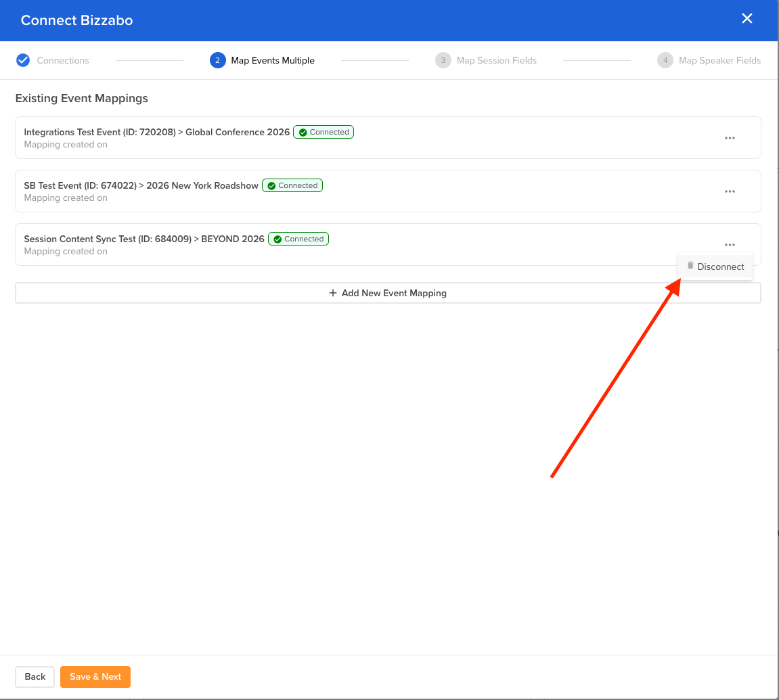
Task: Toggle options menu for Session Content Sync Test
Action: [730, 245]
